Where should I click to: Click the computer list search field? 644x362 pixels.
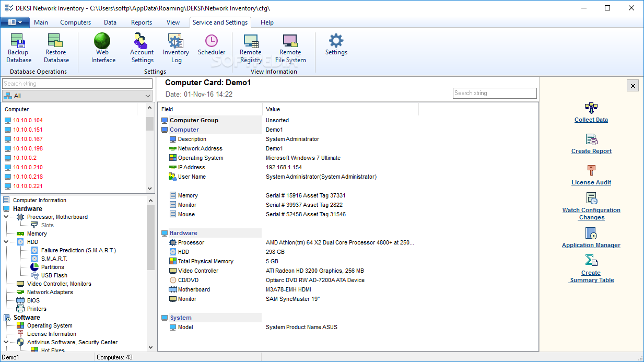77,84
